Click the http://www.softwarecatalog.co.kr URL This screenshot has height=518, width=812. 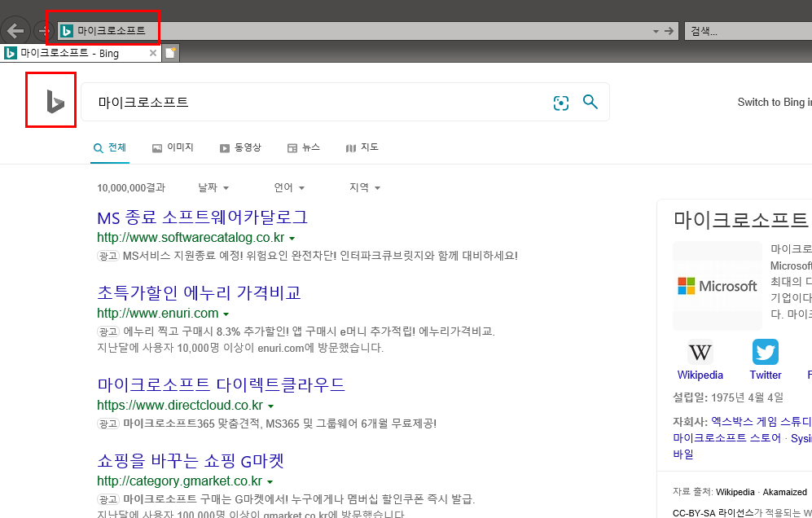click(x=191, y=238)
